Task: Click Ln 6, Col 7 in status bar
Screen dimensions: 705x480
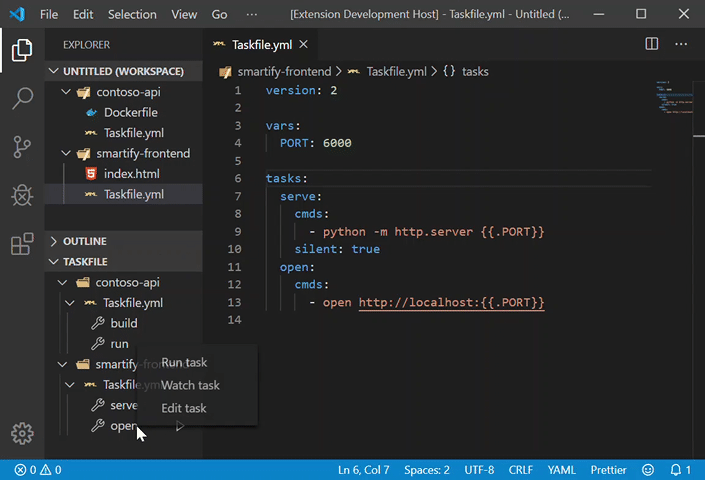Action: point(364,470)
